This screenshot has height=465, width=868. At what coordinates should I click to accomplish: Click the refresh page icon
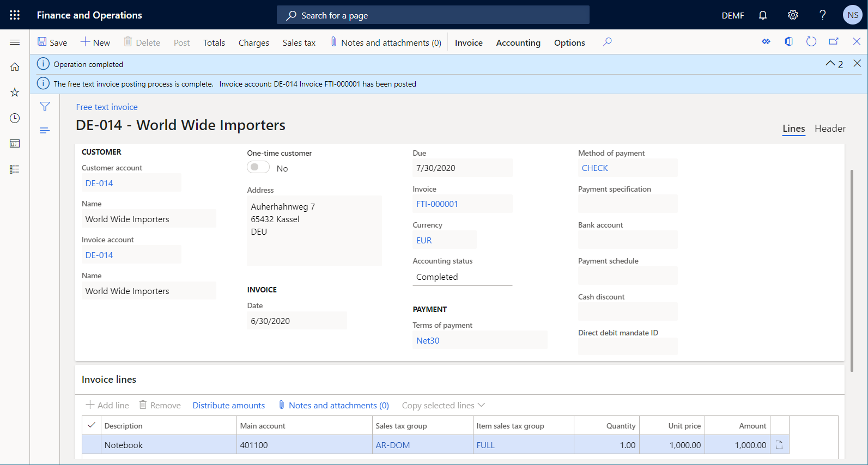tap(811, 42)
